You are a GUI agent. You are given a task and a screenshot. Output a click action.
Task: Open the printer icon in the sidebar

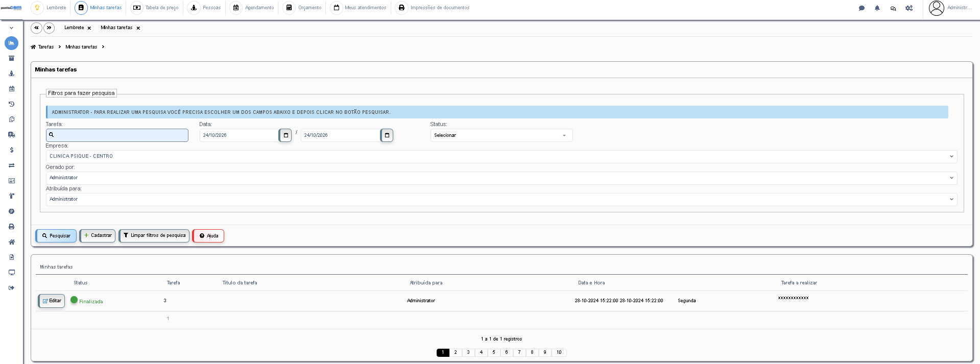11,227
